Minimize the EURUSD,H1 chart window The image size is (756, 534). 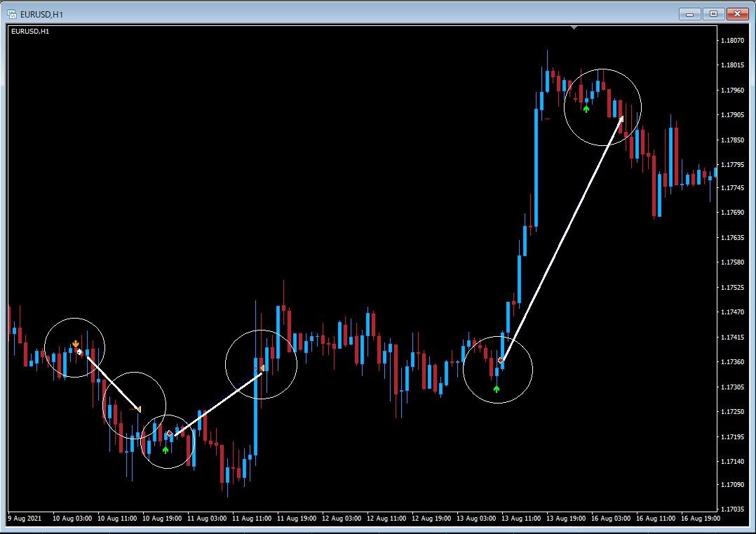pyautogui.click(x=690, y=14)
